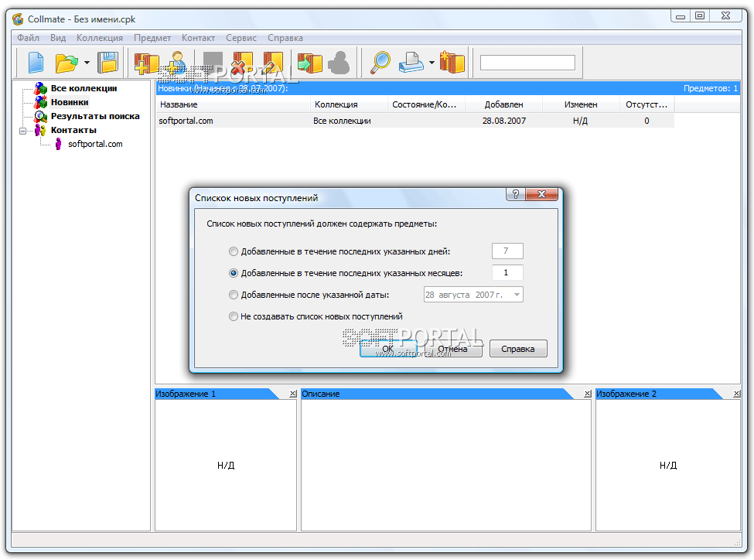Select the softportal.com row in list
The image size is (754, 560).
[415, 121]
